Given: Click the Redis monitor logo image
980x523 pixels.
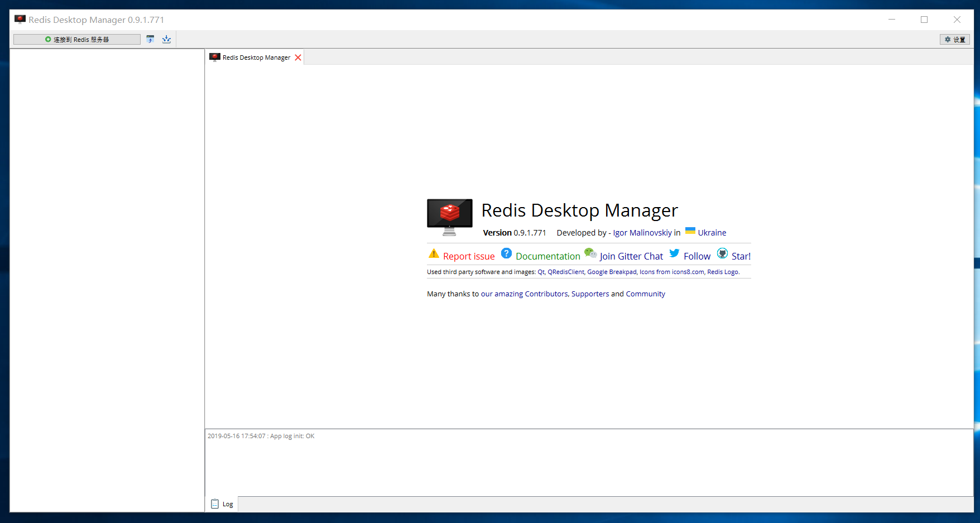Looking at the screenshot, I should click(x=449, y=217).
